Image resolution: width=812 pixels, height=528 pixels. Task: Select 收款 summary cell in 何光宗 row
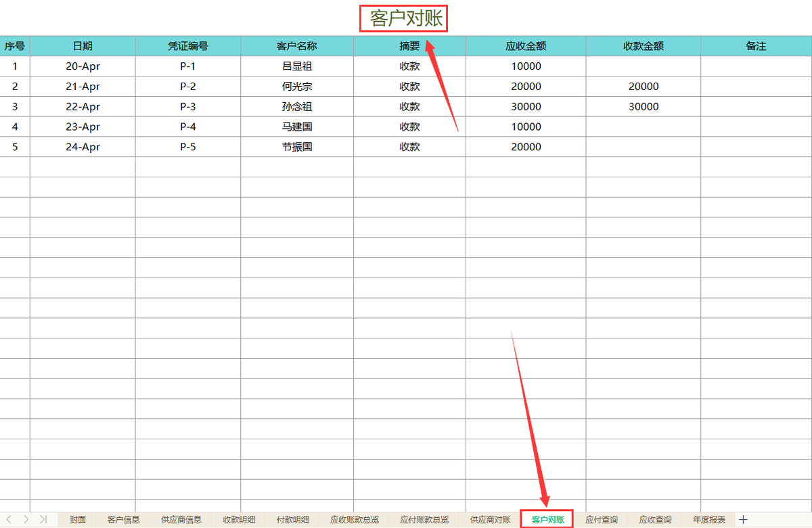pyautogui.click(x=409, y=87)
